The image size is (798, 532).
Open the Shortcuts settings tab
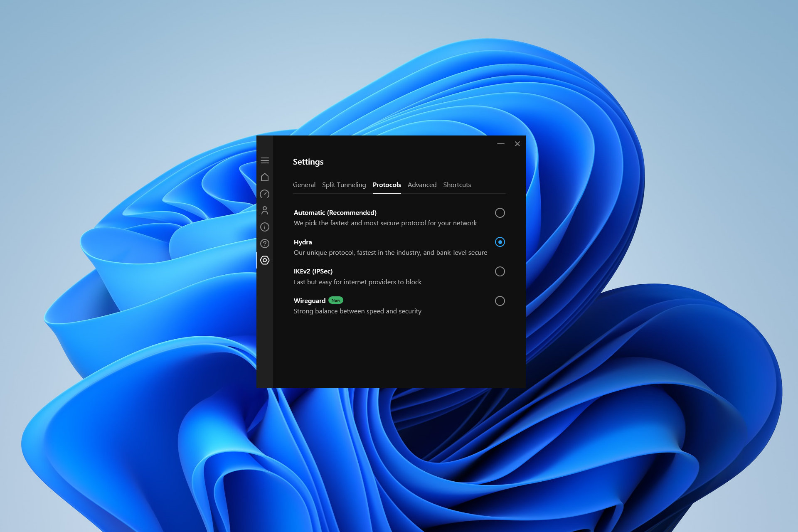(456, 185)
